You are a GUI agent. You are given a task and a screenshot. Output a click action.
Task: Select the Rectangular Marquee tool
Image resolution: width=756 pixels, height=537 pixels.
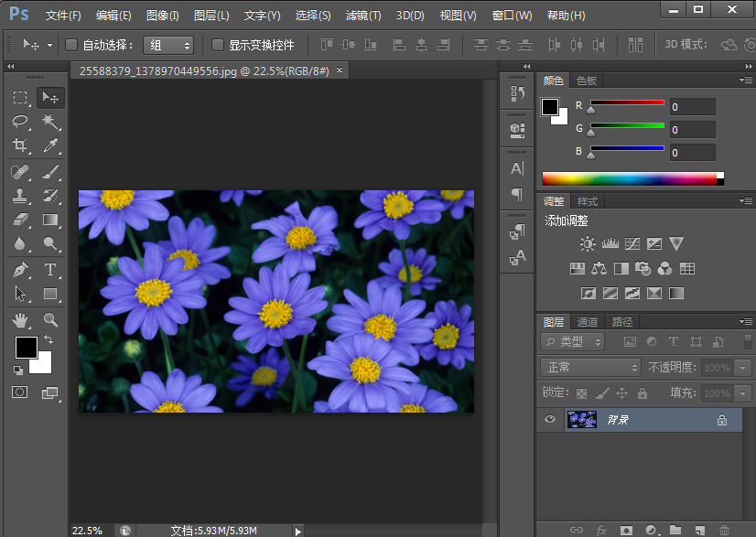coord(20,97)
